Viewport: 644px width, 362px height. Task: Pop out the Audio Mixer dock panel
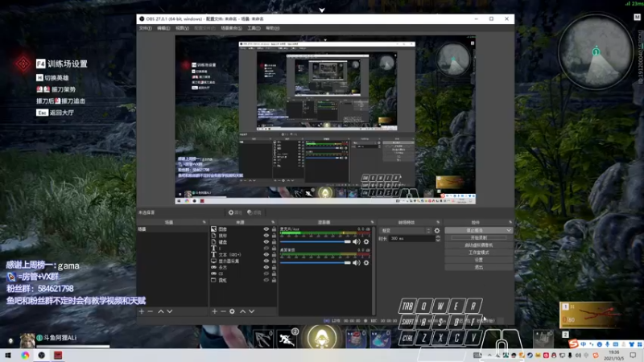tap(372, 222)
